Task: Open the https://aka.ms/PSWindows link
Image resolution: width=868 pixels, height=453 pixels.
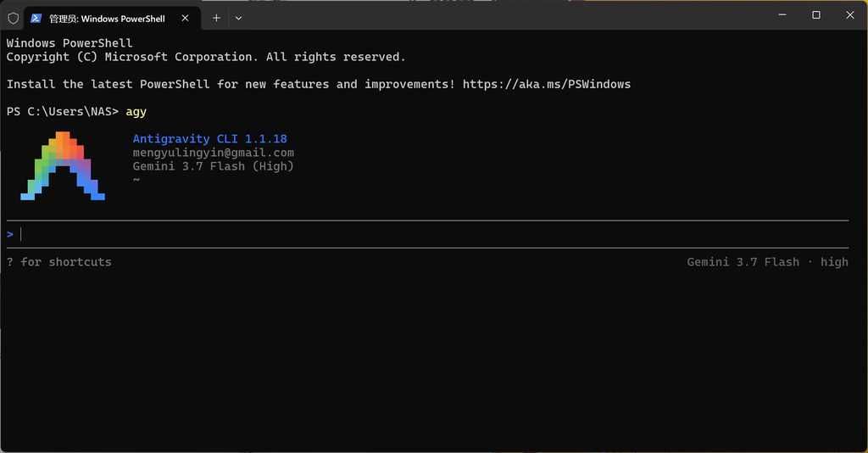Action: (547, 84)
